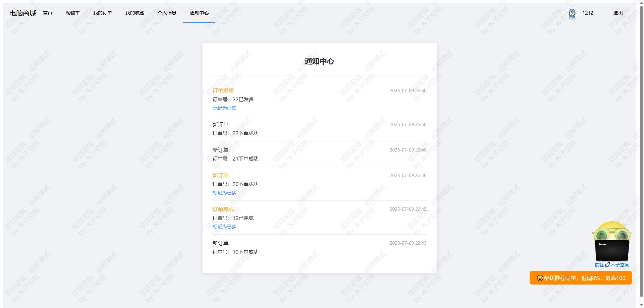
Task: Click timestamp 2025-07-09 22:45
Action: coord(408,209)
